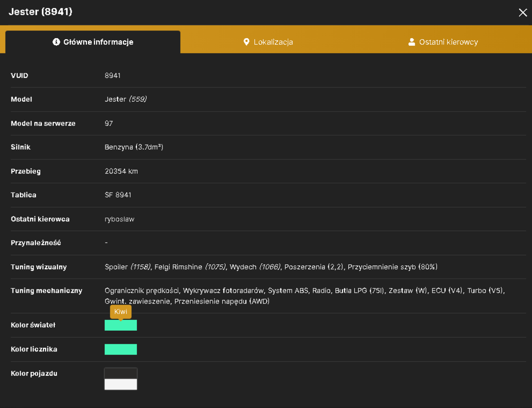Switch to the Lokalizacja tab
The image size is (532, 408).
pos(268,42)
